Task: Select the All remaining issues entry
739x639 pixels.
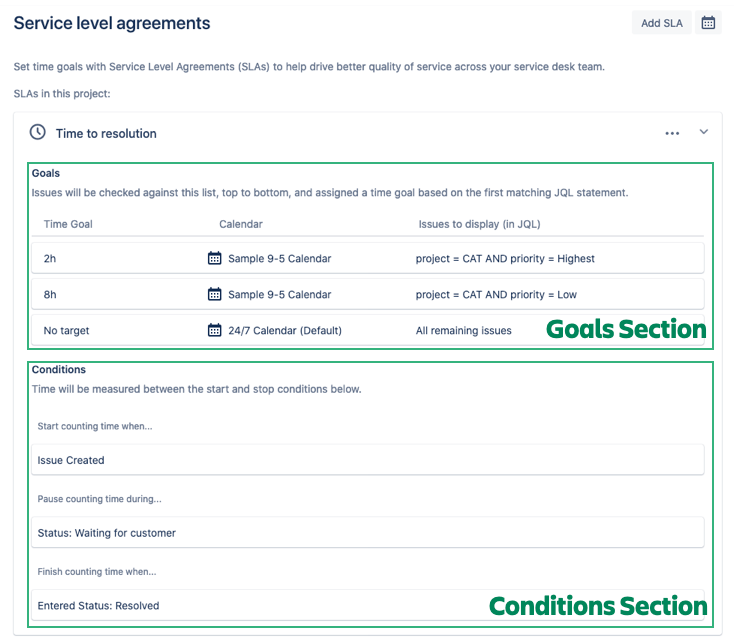Action: (x=463, y=330)
